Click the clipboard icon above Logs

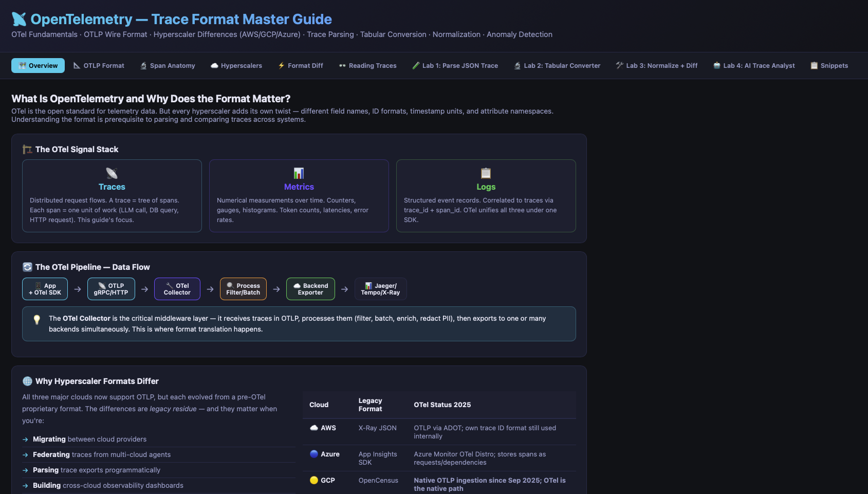pyautogui.click(x=486, y=173)
